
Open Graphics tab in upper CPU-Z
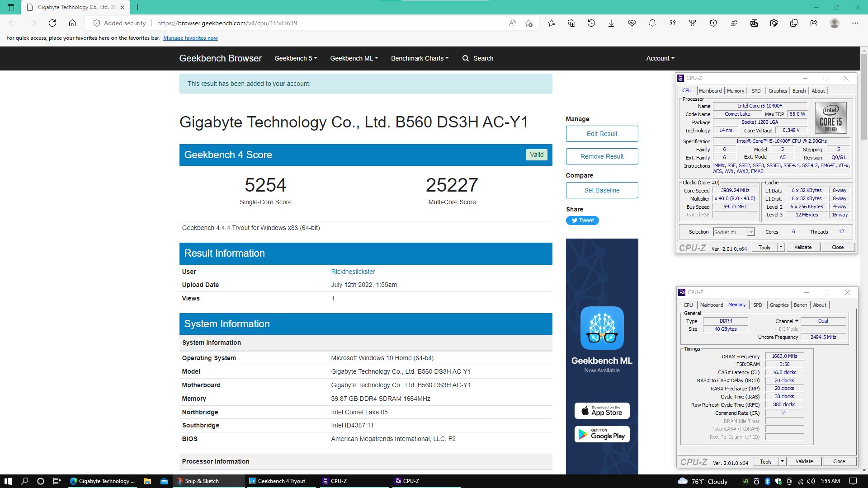(x=778, y=91)
